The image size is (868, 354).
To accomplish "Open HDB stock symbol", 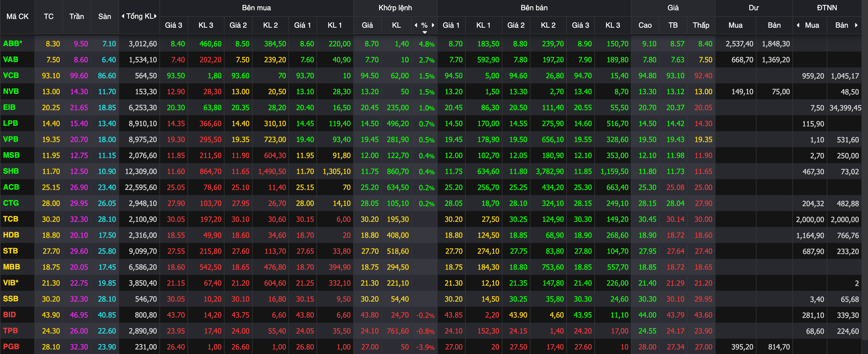I will click(x=11, y=235).
